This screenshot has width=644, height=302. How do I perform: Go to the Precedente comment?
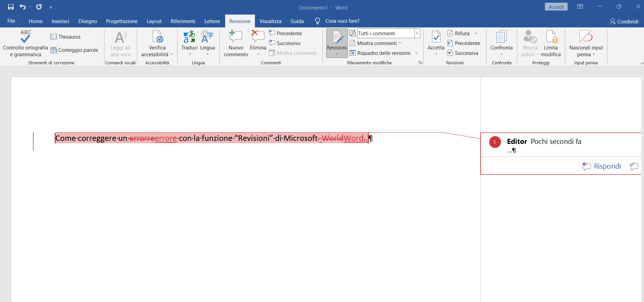tap(285, 33)
